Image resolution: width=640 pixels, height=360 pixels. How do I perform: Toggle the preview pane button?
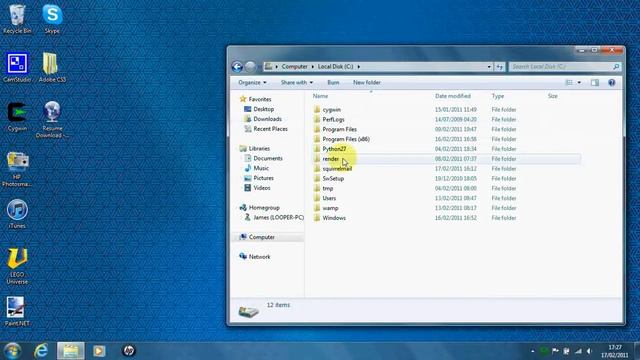[595, 82]
